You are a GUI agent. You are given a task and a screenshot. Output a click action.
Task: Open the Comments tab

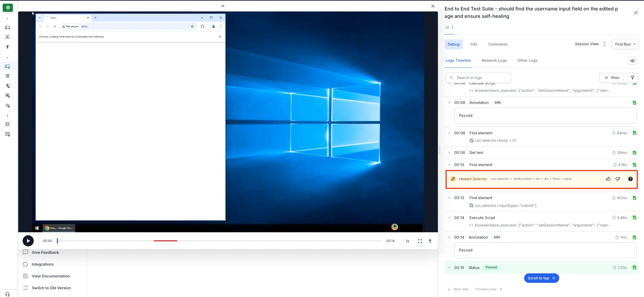click(498, 44)
